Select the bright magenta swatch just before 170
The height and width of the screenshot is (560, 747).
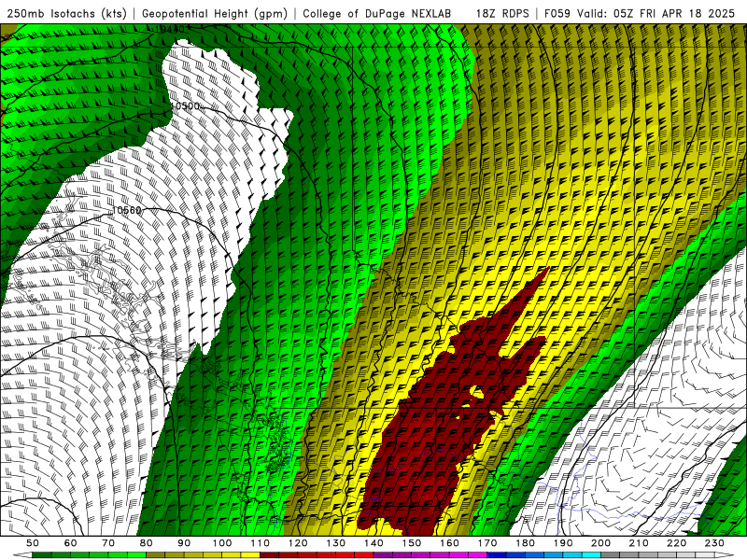(478, 555)
